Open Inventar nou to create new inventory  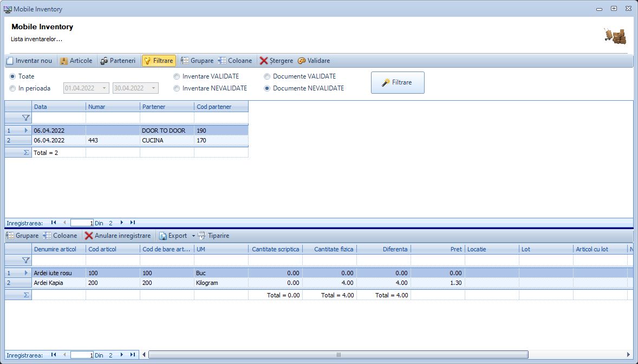click(x=30, y=60)
